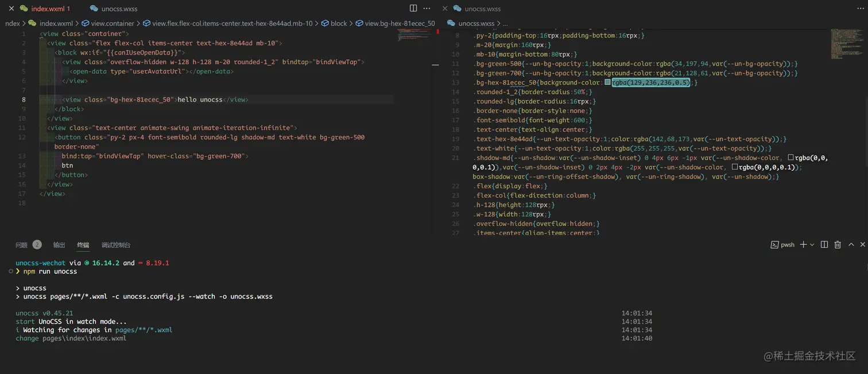The image size is (868, 374).
Task: Close the index.wxml editor tab
Action: 11,9
